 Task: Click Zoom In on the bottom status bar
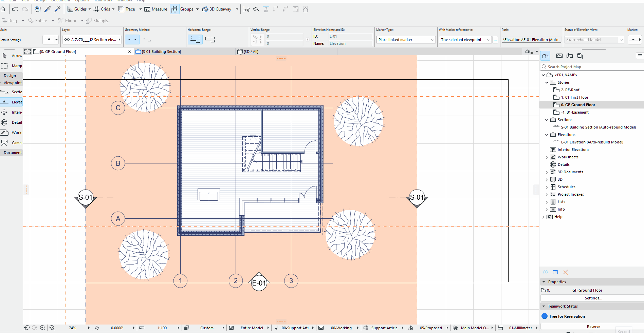(x=42, y=328)
